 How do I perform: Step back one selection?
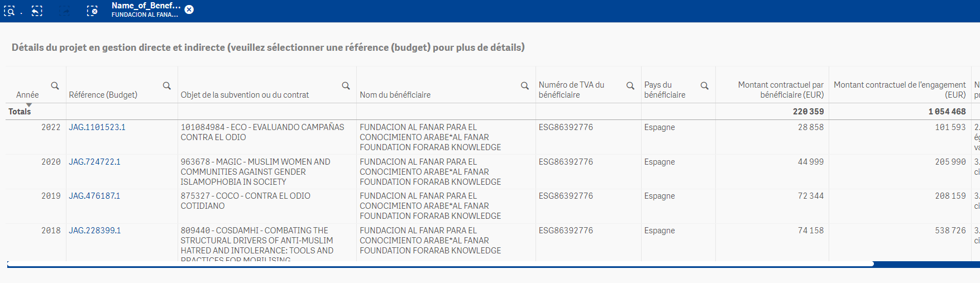(37, 11)
